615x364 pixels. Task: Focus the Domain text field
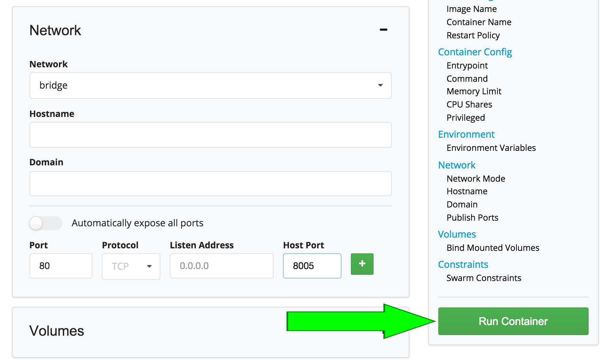click(x=210, y=184)
